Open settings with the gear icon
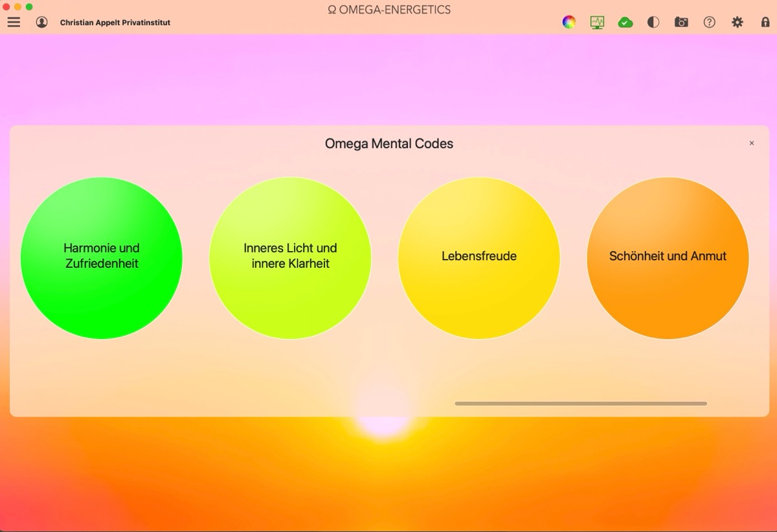Viewport: 777px width, 532px height. pos(738,22)
